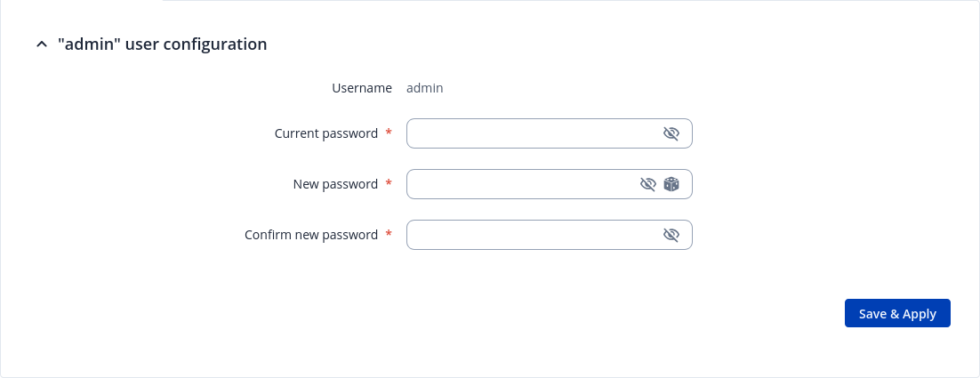Click the Current password label

click(325, 133)
